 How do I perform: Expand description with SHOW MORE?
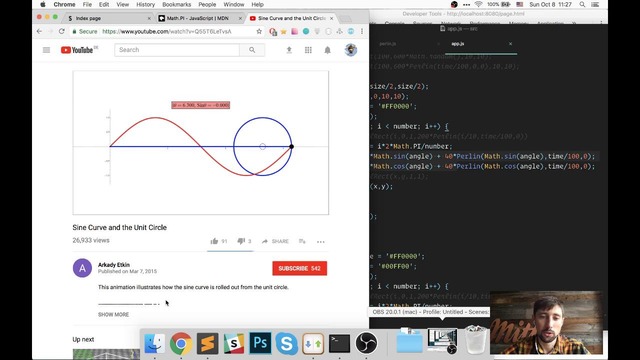click(113, 315)
